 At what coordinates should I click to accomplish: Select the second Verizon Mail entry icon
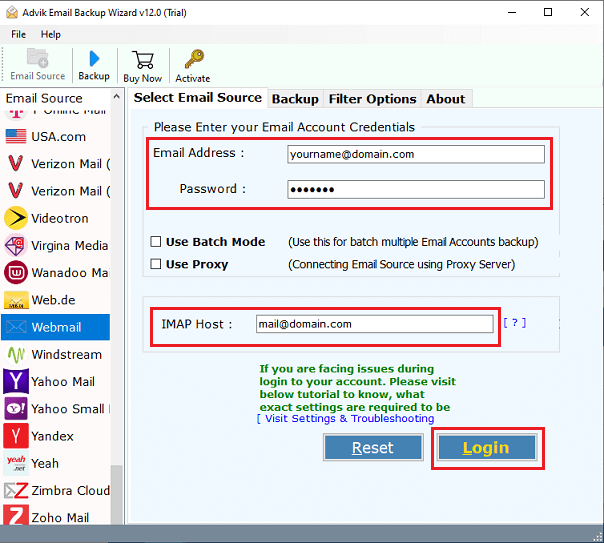pyautogui.click(x=15, y=190)
